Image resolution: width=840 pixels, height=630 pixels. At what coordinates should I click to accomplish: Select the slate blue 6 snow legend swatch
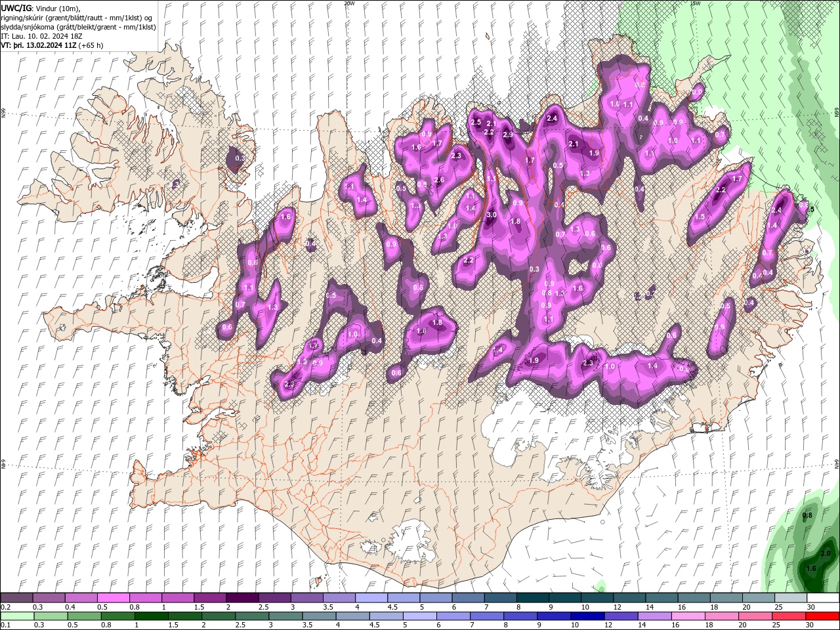pyautogui.click(x=468, y=597)
